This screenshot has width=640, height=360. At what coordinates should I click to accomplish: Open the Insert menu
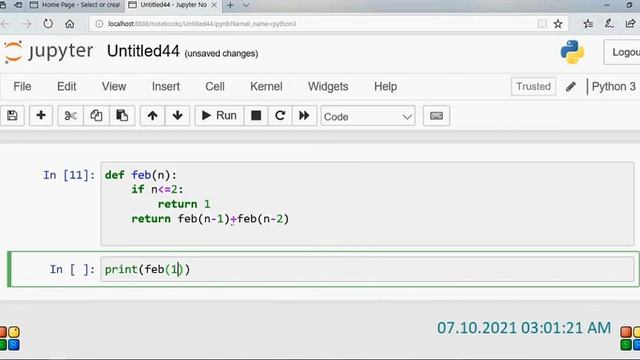(166, 87)
